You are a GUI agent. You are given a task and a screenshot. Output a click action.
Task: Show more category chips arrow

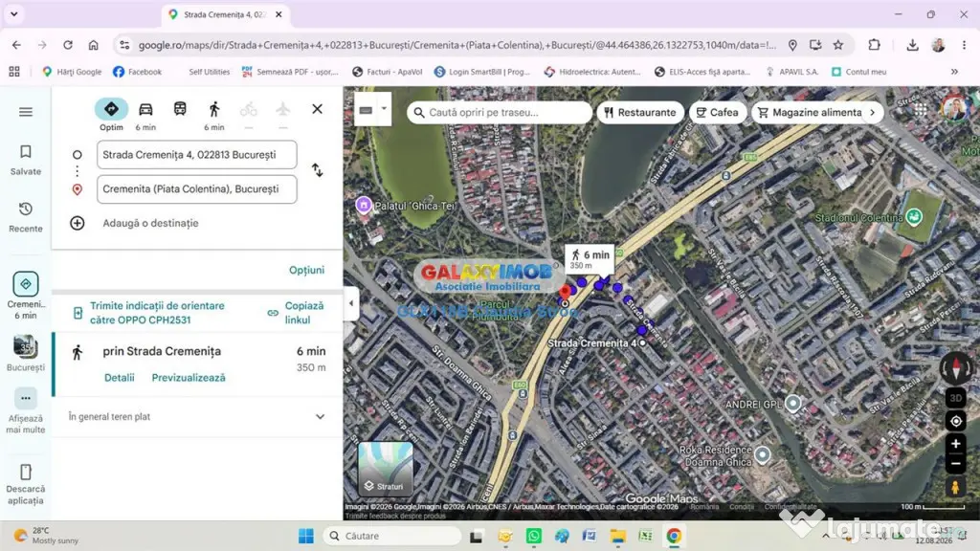pyautogui.click(x=873, y=113)
